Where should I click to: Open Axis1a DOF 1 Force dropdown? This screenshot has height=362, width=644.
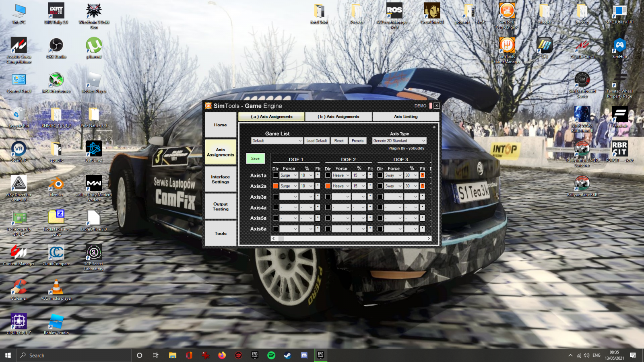point(289,175)
